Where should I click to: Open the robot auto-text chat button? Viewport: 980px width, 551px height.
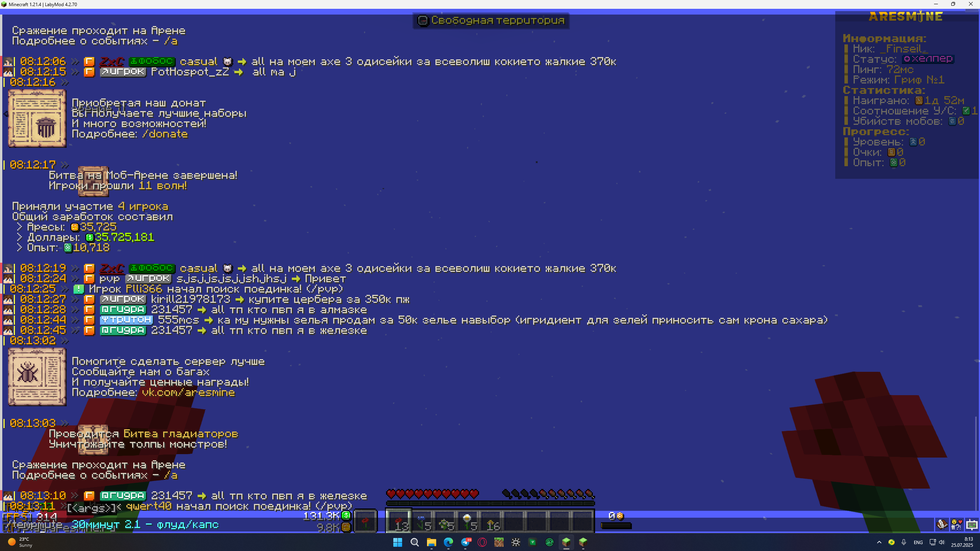coord(972,524)
